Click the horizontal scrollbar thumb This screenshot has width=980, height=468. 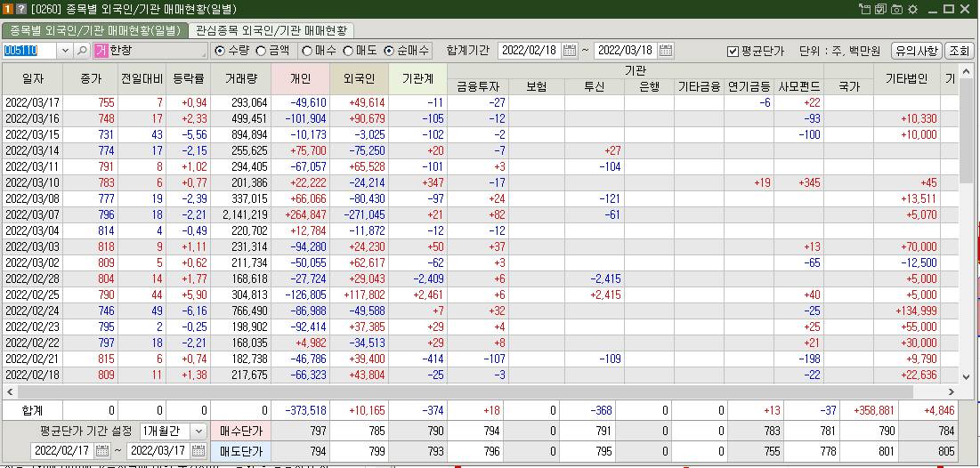pyautogui.click(x=466, y=391)
